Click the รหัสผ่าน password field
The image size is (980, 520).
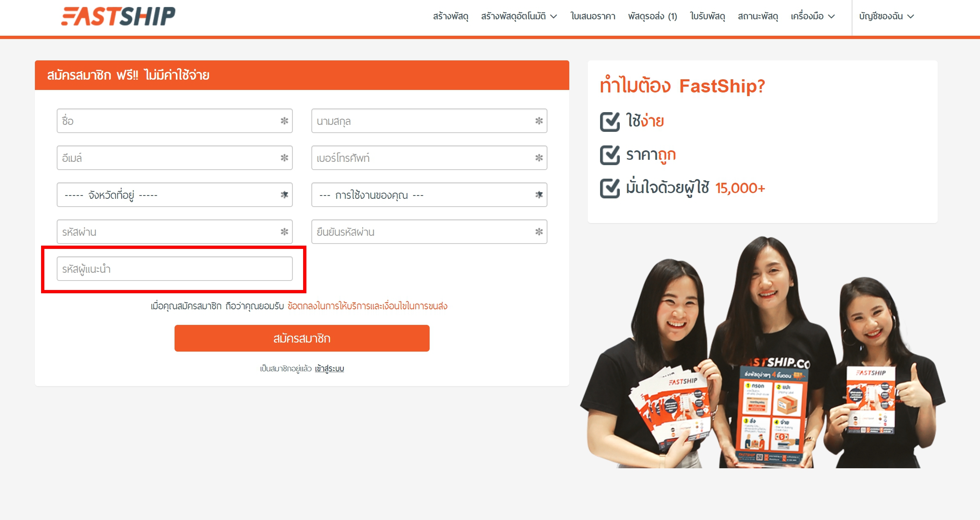click(x=175, y=232)
